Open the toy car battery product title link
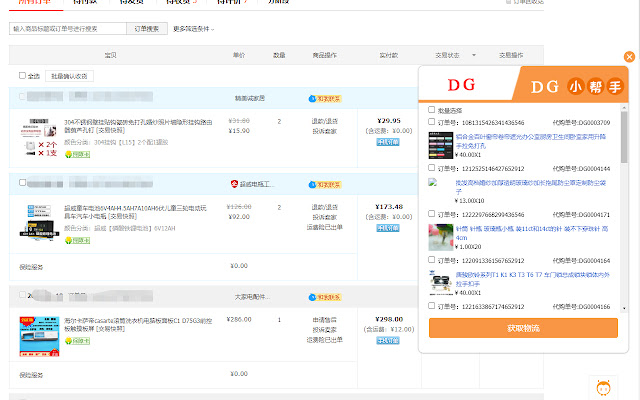The width and height of the screenshot is (640, 400). coord(136,212)
